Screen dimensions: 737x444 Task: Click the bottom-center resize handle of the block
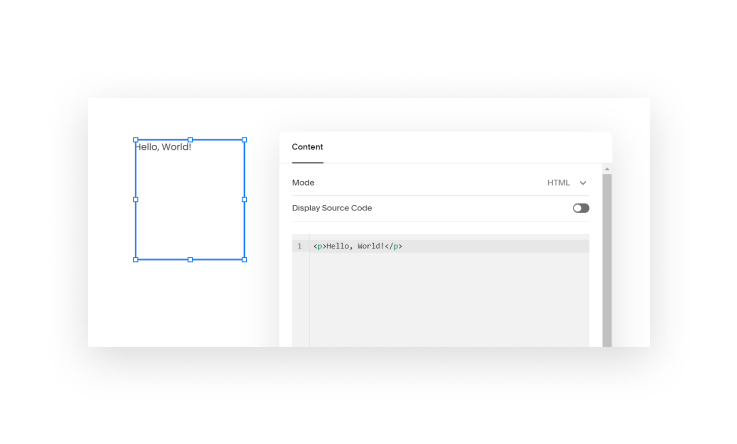(190, 260)
